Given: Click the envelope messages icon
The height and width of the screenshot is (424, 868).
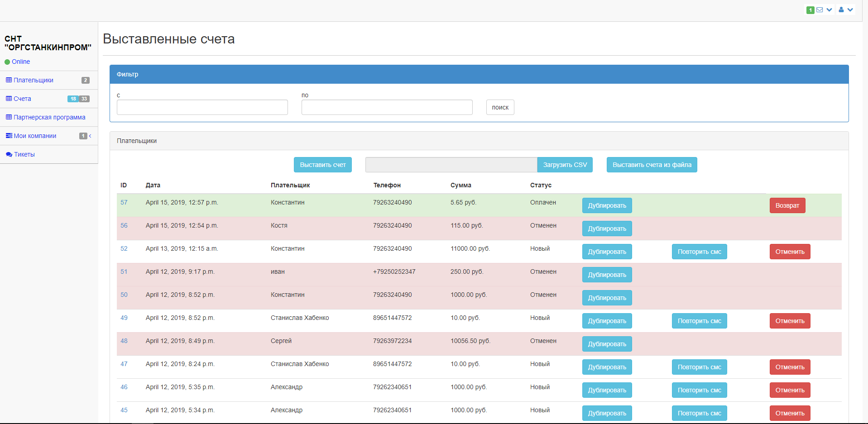Looking at the screenshot, I should (820, 10).
